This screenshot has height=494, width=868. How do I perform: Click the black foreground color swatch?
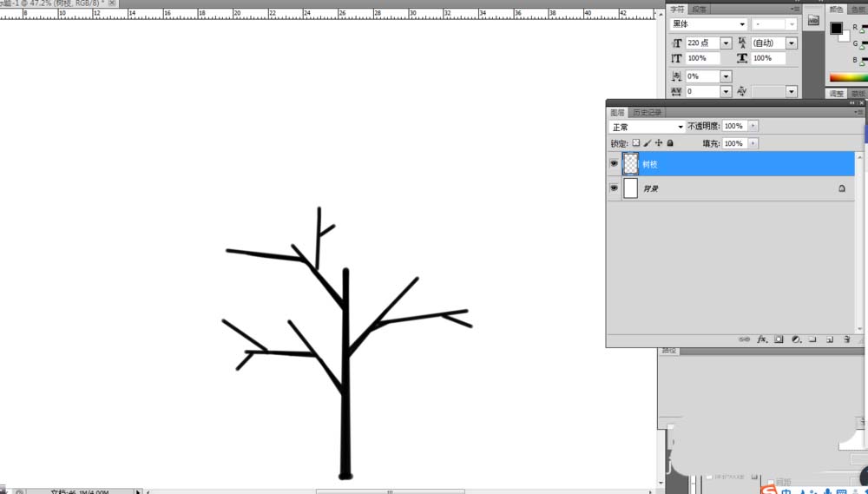[x=836, y=29]
